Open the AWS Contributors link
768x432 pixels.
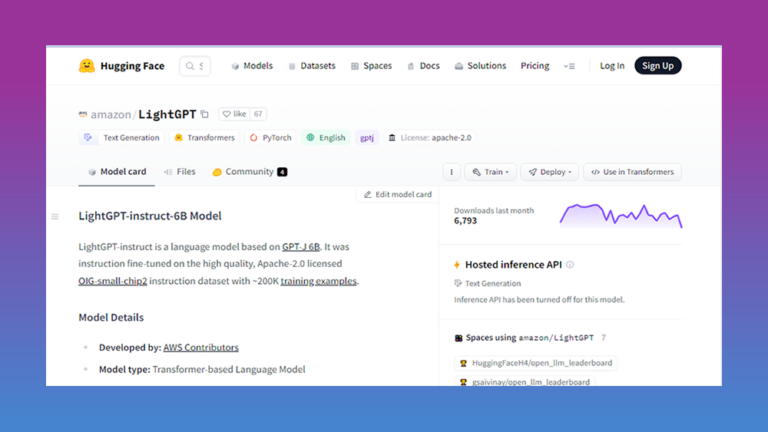point(201,348)
